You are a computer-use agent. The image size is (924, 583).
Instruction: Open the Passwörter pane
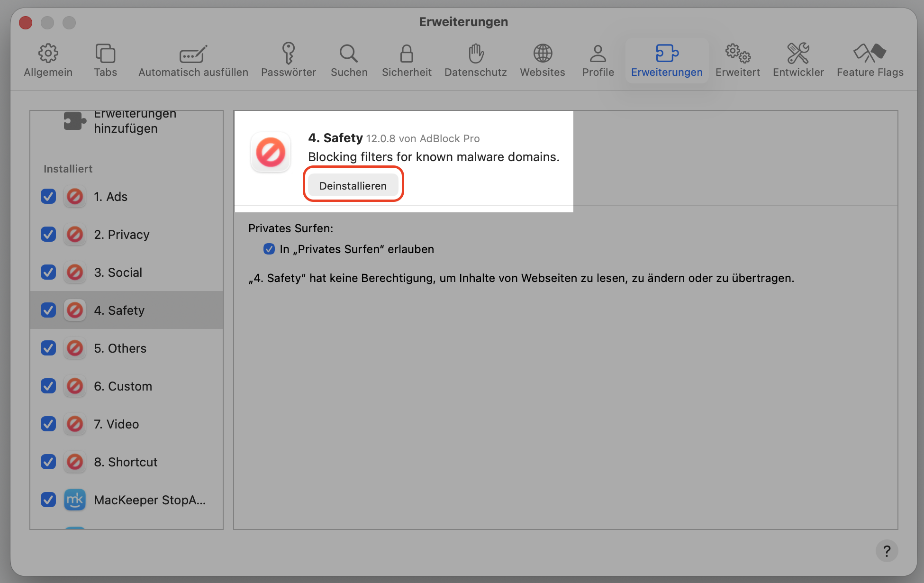pyautogui.click(x=289, y=60)
